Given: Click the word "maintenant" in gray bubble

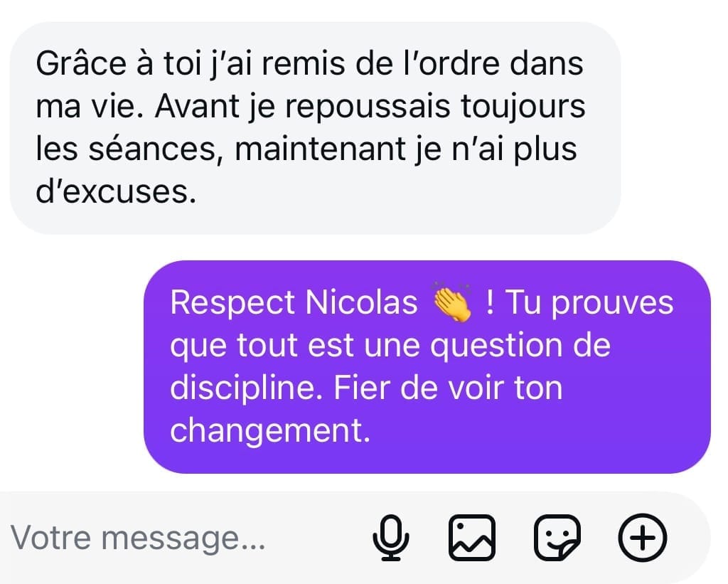Looking at the screenshot, I should (320, 149).
